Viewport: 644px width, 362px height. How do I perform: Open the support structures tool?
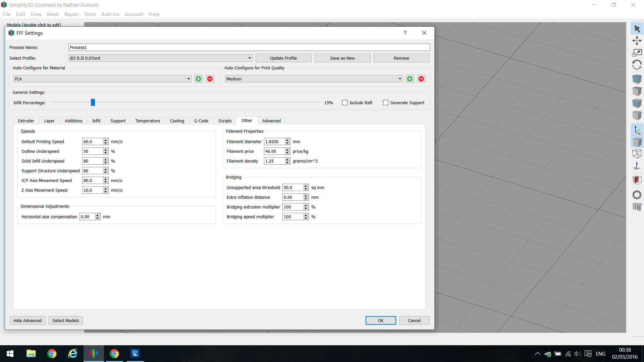pos(637,207)
